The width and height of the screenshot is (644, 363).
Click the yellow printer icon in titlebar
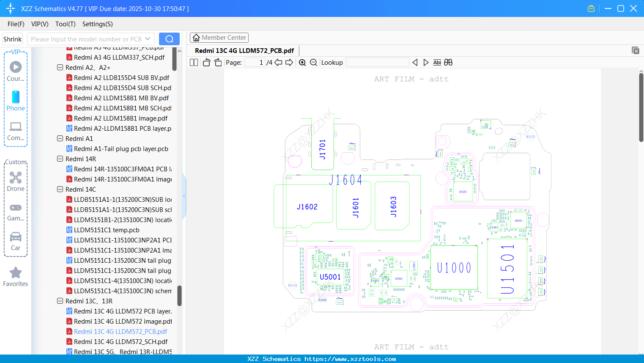coord(591,8)
